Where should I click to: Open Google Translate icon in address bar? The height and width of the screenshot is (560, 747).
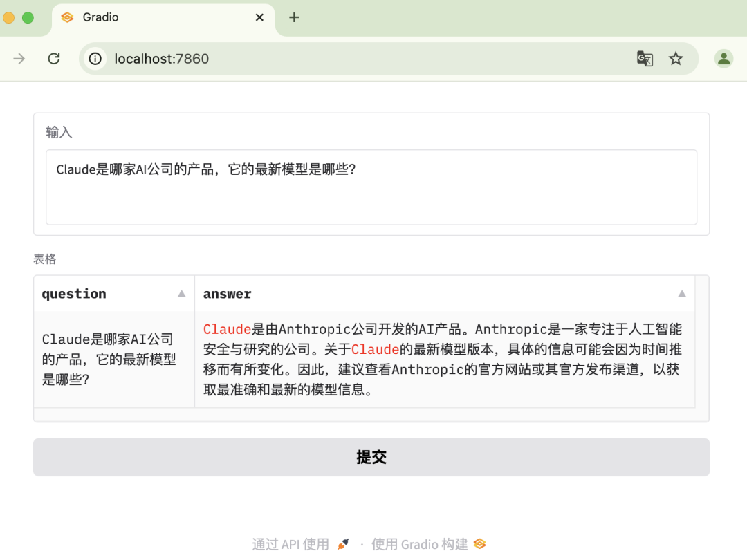645,59
